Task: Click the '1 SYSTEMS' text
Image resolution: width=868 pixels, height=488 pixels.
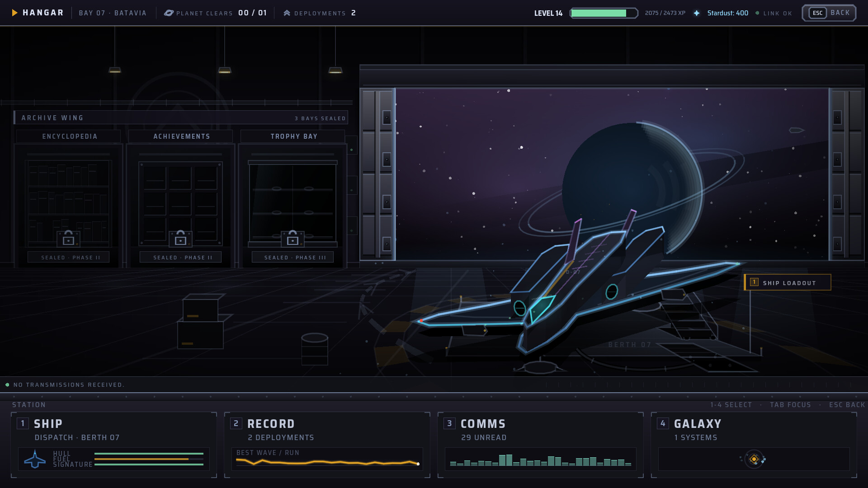Action: [x=695, y=437]
